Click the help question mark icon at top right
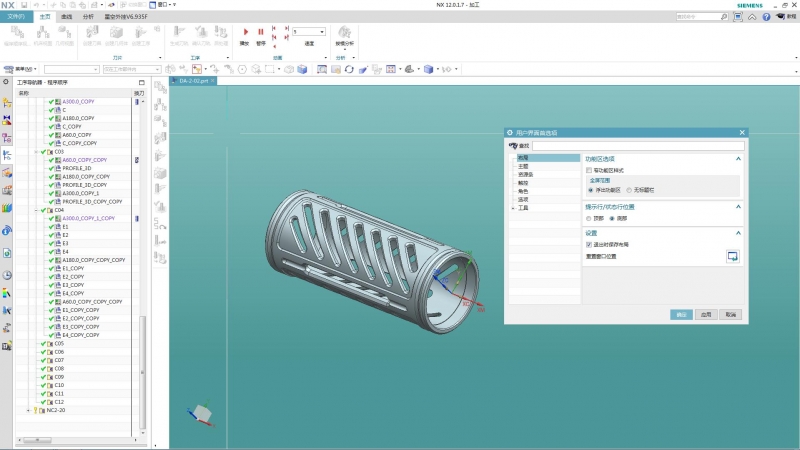Image resolution: width=800 pixels, height=450 pixels. (x=766, y=17)
